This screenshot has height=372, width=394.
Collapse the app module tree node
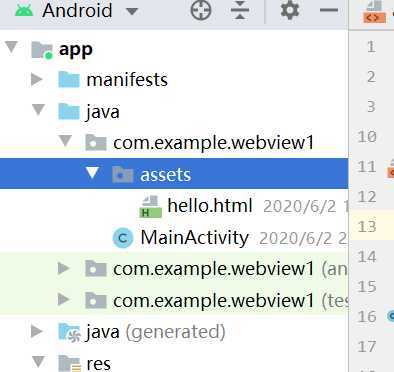[12, 47]
